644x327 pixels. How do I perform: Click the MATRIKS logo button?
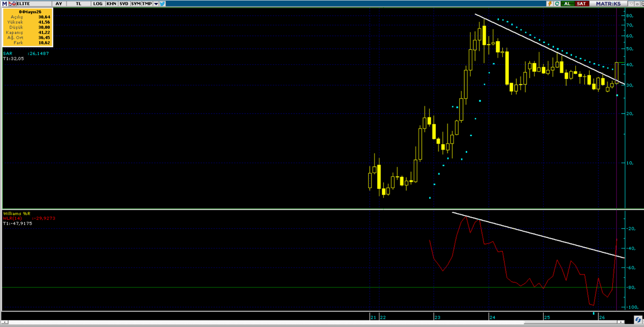pos(608,4)
